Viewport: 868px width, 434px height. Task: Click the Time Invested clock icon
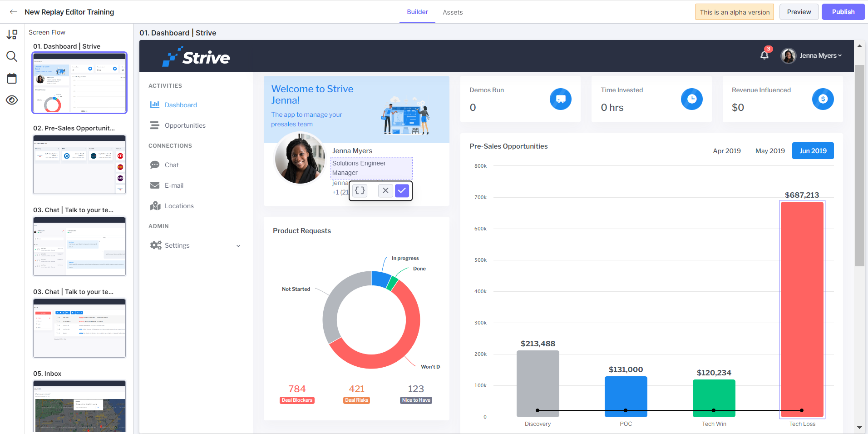point(692,99)
